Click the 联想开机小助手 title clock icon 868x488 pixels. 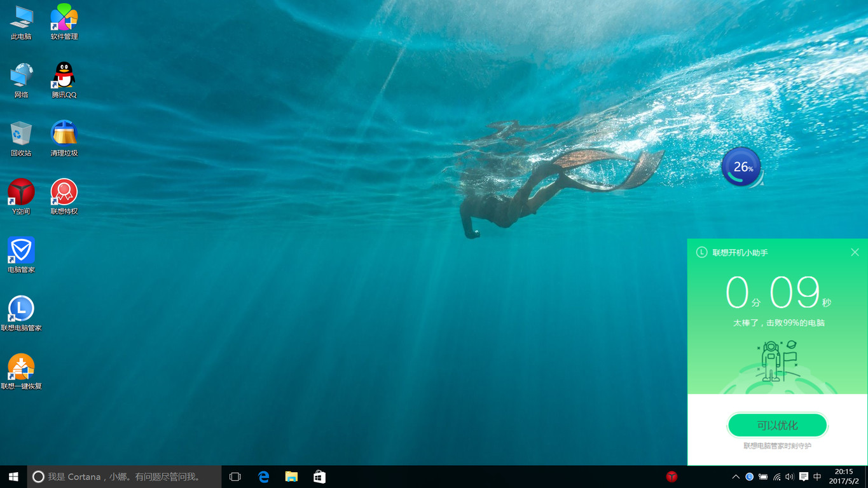(x=701, y=252)
